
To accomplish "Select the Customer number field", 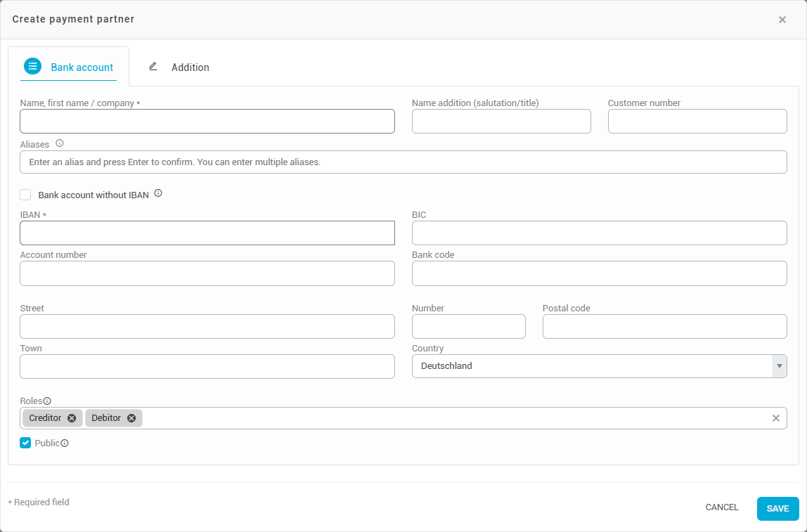I will [697, 122].
